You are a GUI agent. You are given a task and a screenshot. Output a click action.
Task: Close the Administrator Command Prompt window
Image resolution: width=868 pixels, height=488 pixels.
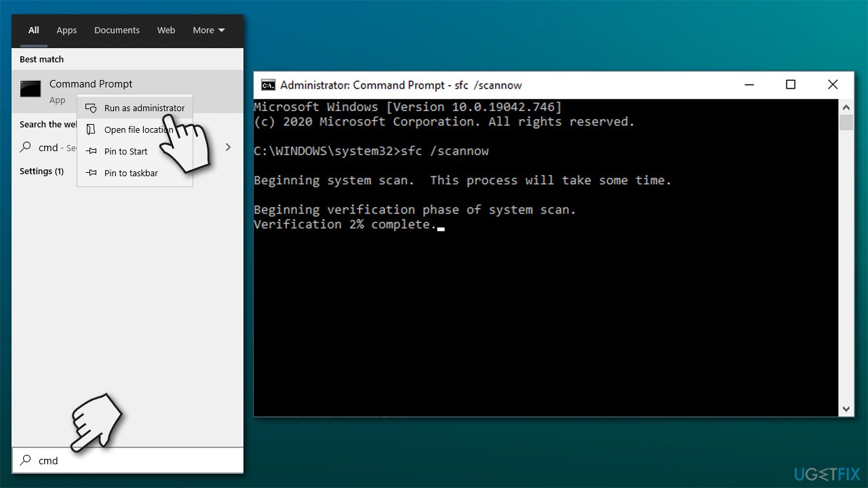pos(833,85)
